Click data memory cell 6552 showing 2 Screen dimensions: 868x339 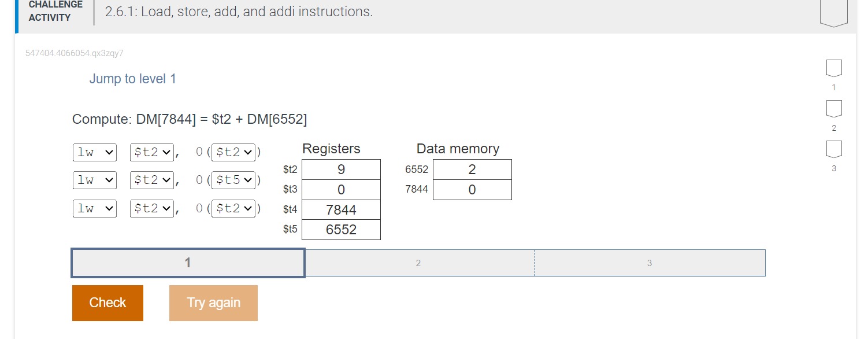coord(472,169)
